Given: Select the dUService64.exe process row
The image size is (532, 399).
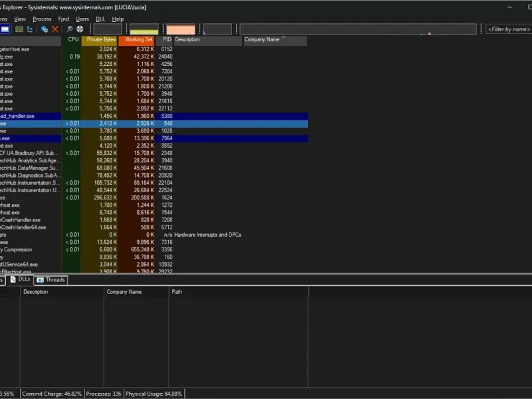Looking at the screenshot, I should point(154,264).
